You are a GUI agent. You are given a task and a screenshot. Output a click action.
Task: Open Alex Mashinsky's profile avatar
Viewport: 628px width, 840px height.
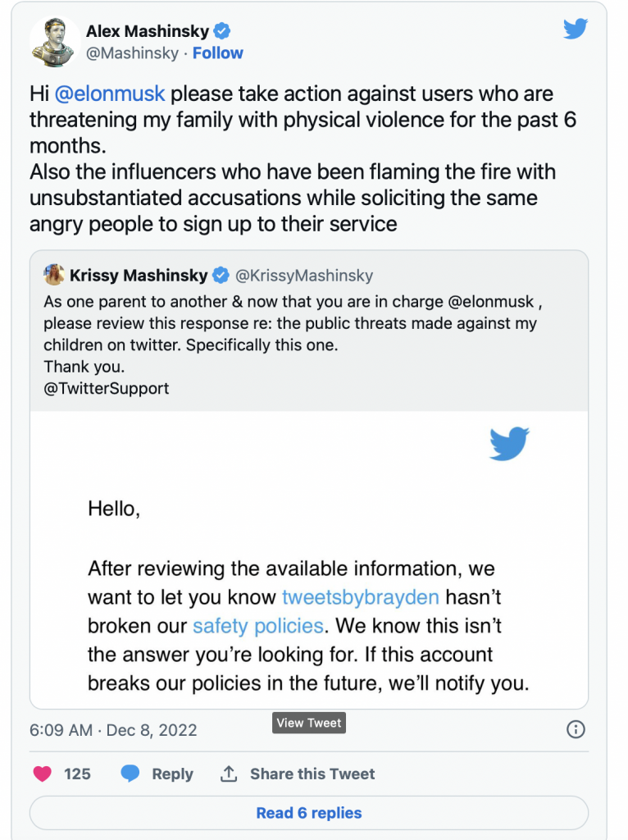(54, 43)
